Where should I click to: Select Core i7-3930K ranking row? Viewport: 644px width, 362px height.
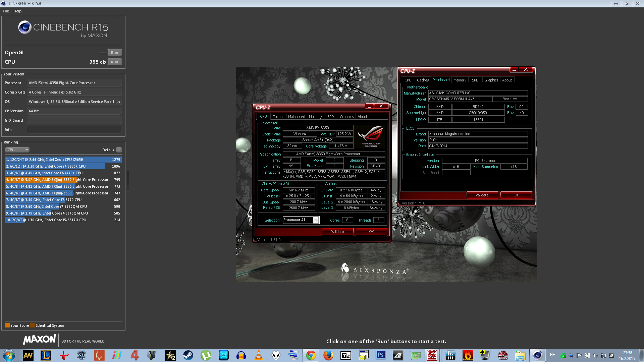[x=63, y=166]
